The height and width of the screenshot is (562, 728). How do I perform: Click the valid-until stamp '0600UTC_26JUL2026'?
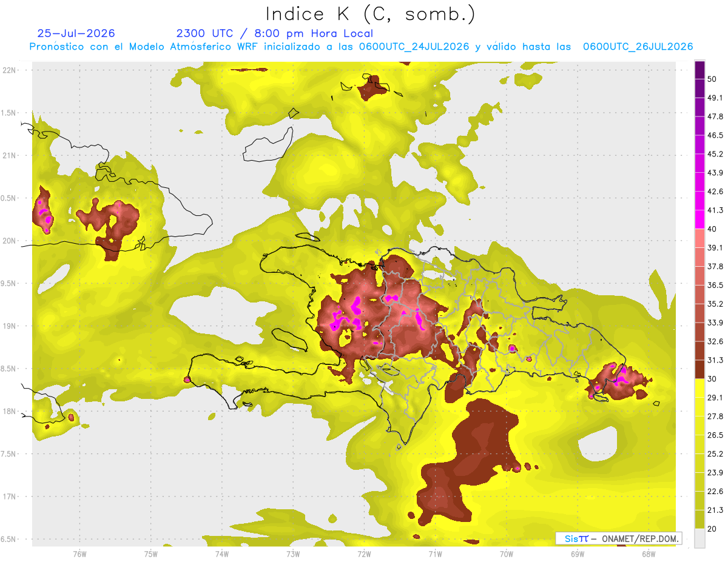(638, 47)
